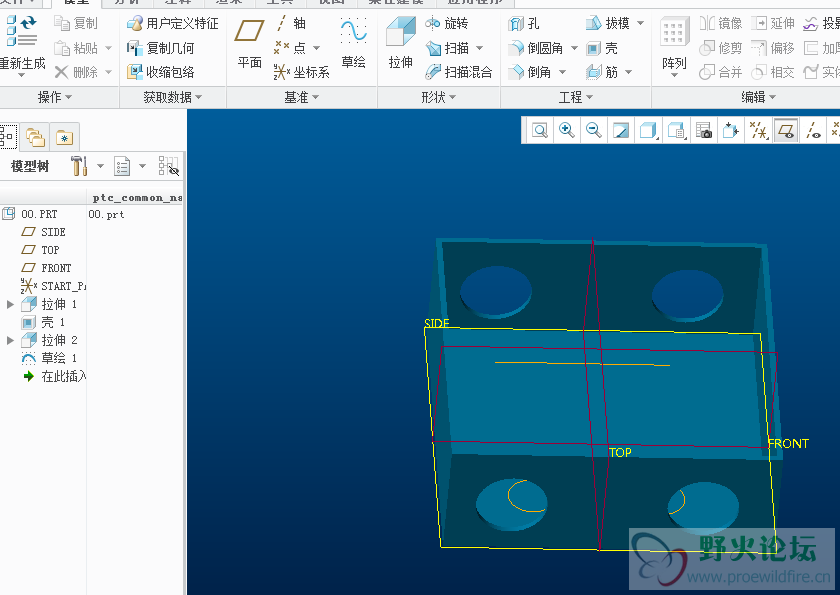
Task: Click zoom in magnifier in view toolbar
Action: (567, 130)
